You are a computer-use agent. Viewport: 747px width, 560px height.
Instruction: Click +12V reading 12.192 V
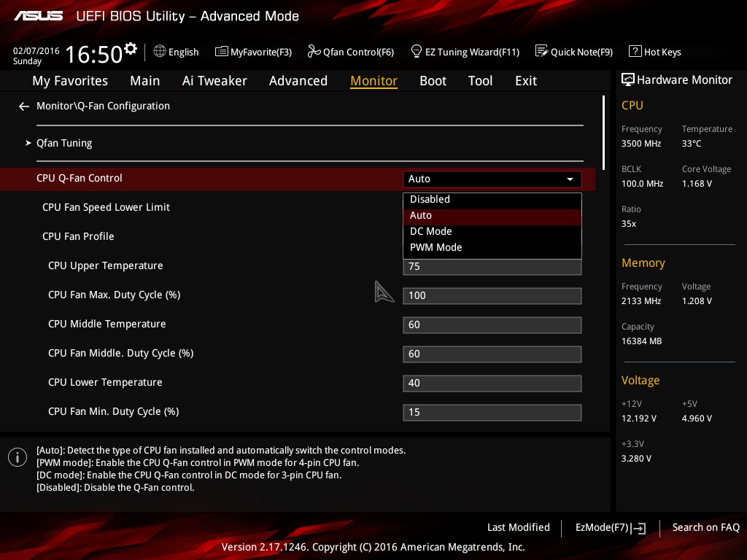[638, 418]
